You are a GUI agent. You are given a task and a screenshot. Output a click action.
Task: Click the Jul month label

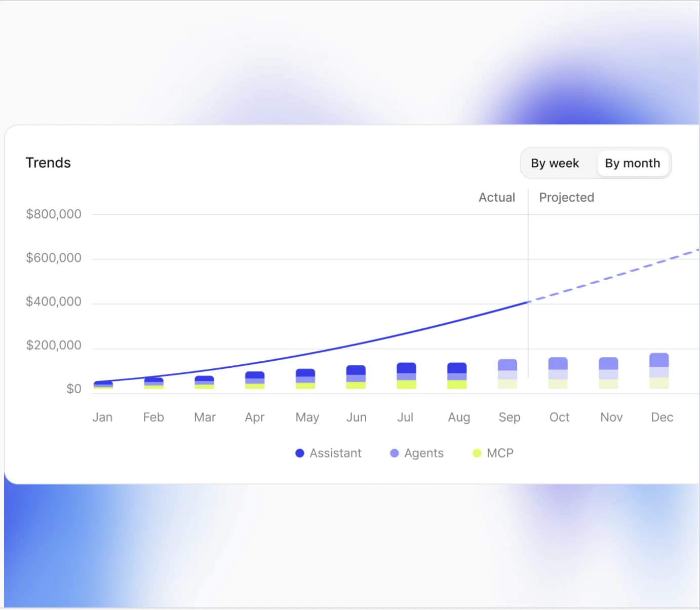(405, 417)
